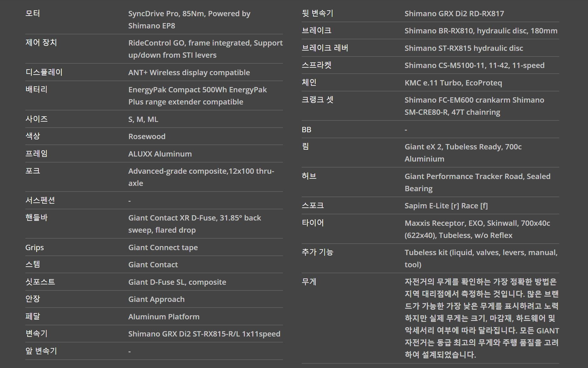Image resolution: width=588 pixels, height=368 pixels.
Task: Select the weight disclaimer paragraph text
Action: (x=482, y=318)
